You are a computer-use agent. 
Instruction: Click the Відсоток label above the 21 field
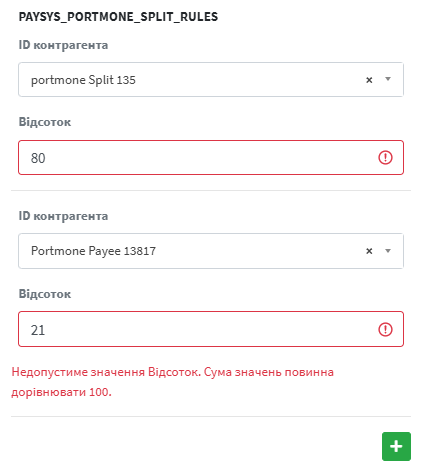(x=45, y=294)
